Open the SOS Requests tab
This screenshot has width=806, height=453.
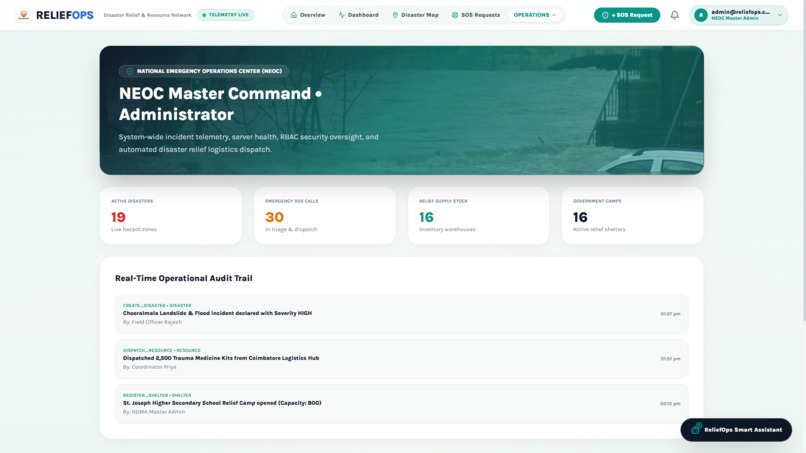pyautogui.click(x=475, y=15)
